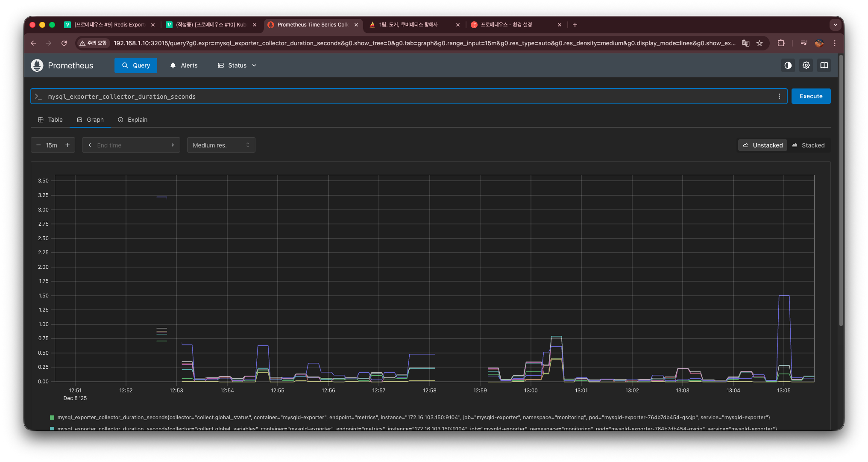This screenshot has height=462, width=868.
Task: Expand the Status dropdown menu
Action: coord(237,65)
